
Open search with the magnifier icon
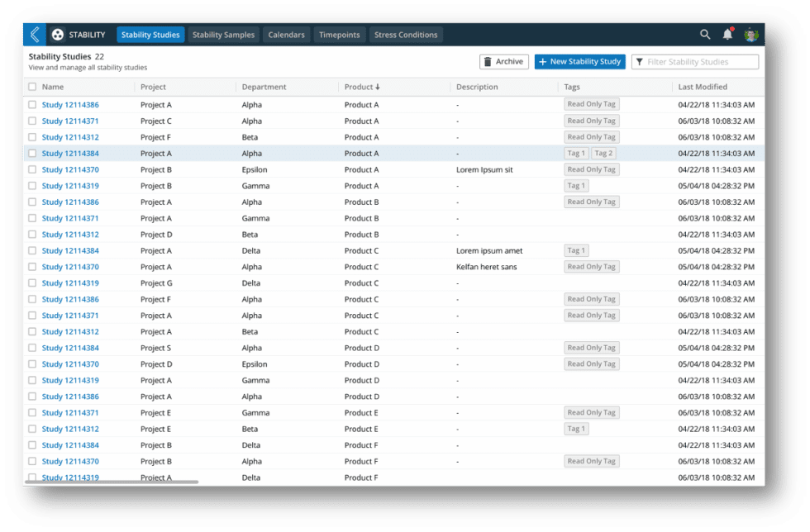705,35
